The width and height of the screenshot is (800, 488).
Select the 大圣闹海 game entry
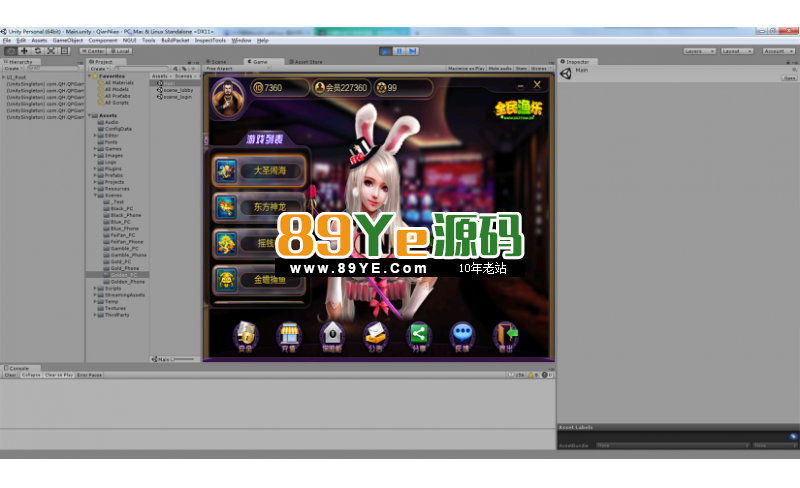point(259,170)
